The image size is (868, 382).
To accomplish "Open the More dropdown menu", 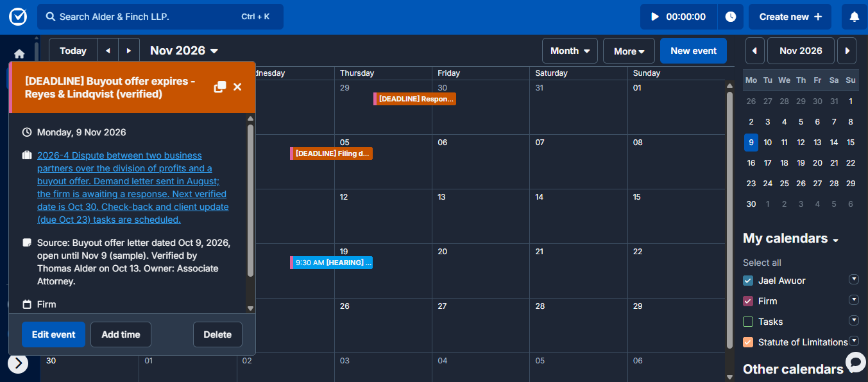I will pyautogui.click(x=629, y=51).
